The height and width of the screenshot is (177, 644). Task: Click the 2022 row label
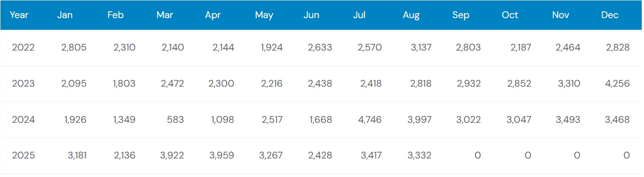click(x=23, y=47)
